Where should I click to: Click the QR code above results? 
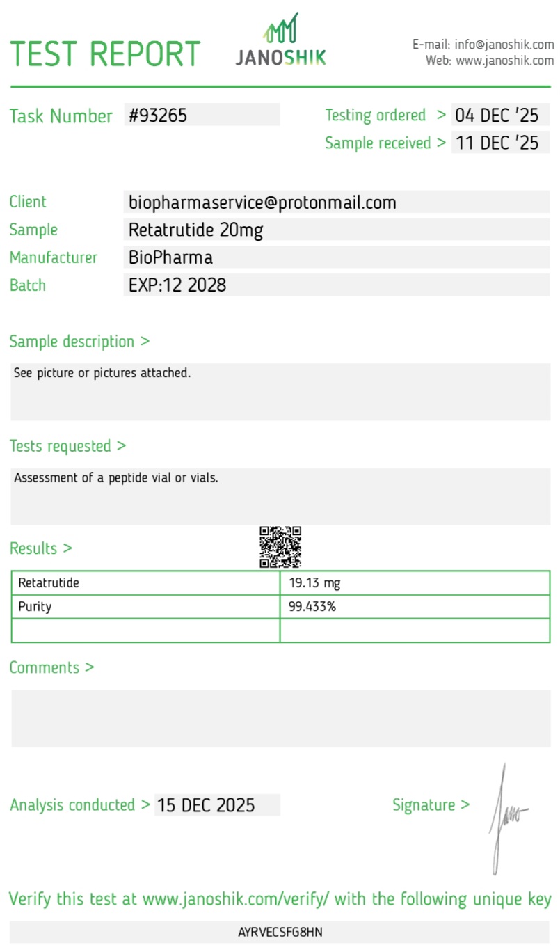[280, 547]
